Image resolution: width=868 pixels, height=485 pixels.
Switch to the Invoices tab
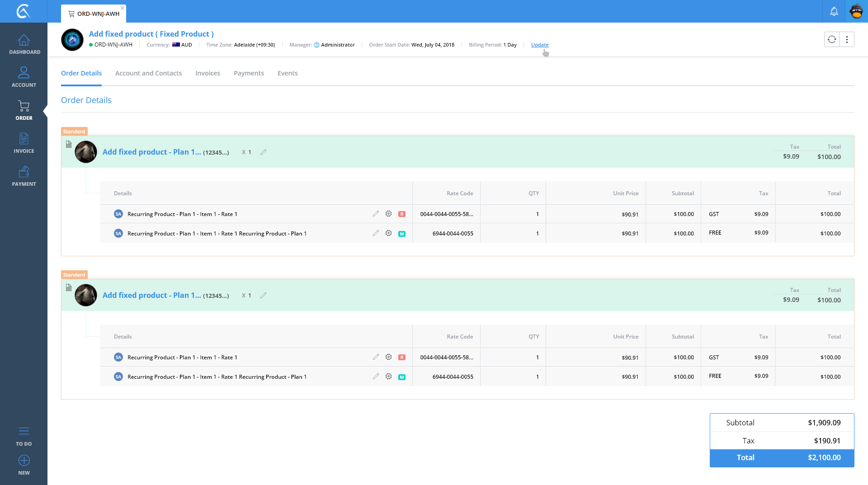point(208,73)
